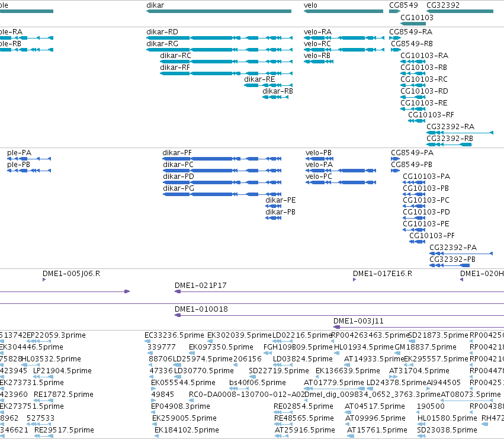The image size is (504, 439).
Task: Open the dikar-RE transcript label
Action: 259,79
